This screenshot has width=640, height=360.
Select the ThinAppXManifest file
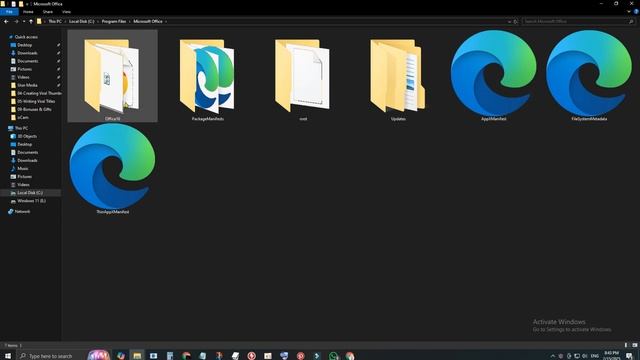pos(112,169)
